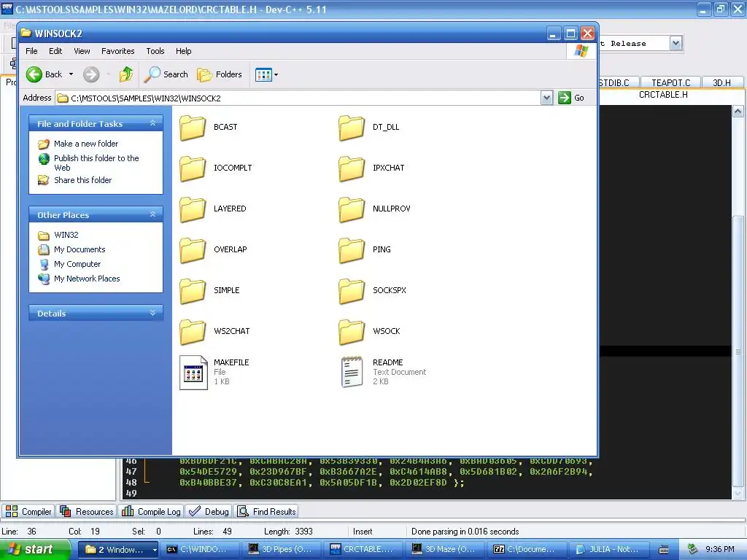Select the NULLPROV folder
Viewport: 747px width, 560px height.
point(352,209)
